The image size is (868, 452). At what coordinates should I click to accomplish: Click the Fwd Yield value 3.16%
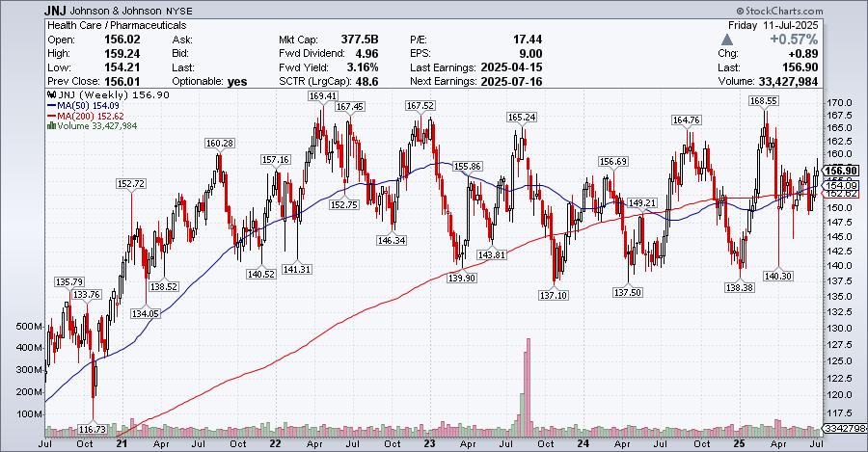(363, 67)
